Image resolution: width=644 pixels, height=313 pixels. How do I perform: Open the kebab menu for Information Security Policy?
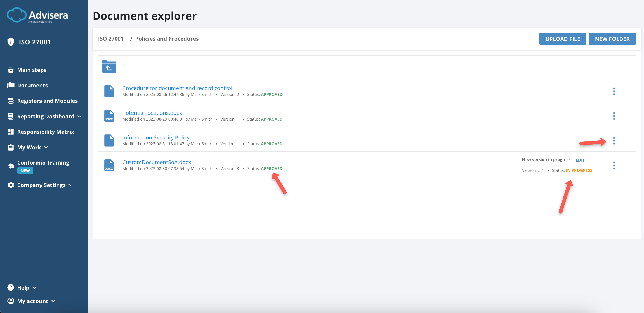(615, 141)
